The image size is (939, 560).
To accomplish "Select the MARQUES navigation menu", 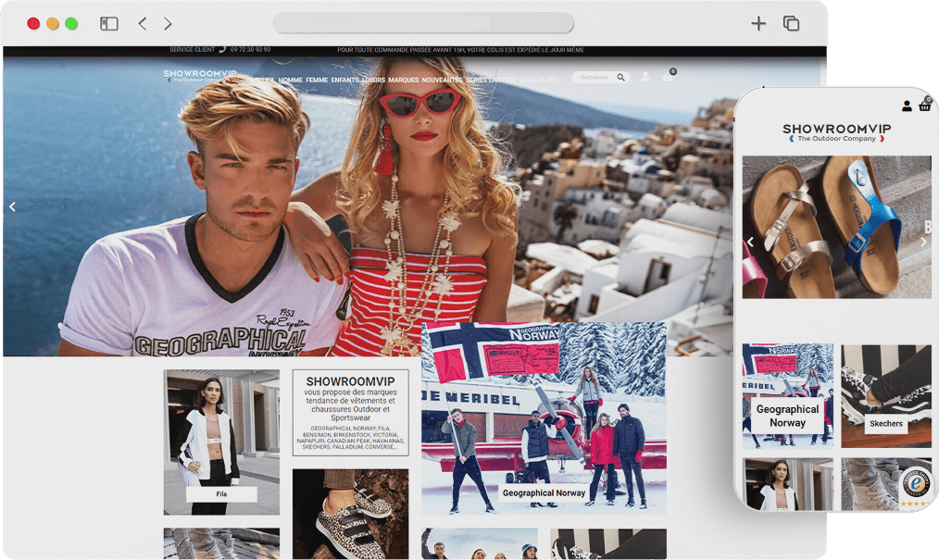I will coord(403,81).
